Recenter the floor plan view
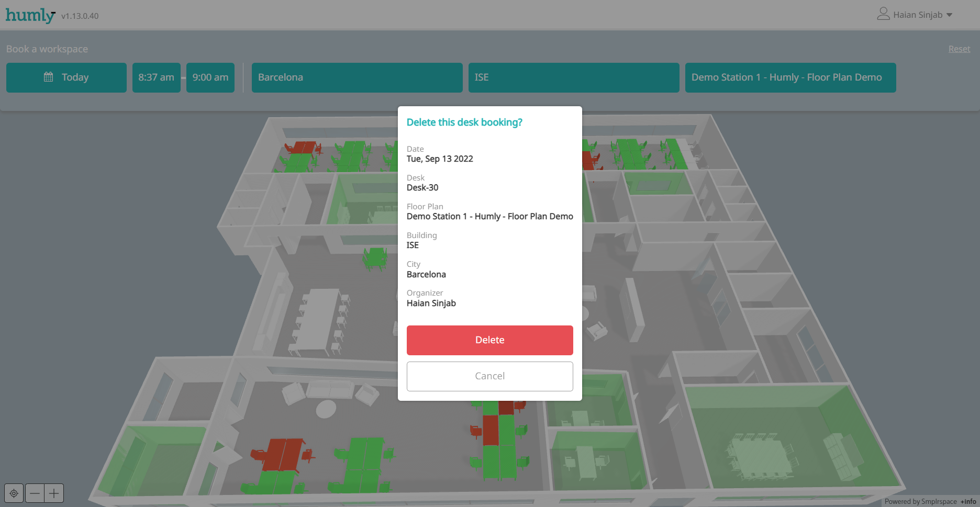Viewport: 980px width, 507px height. click(13, 493)
